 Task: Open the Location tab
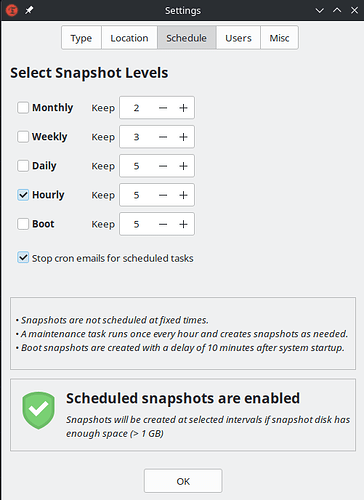click(129, 38)
